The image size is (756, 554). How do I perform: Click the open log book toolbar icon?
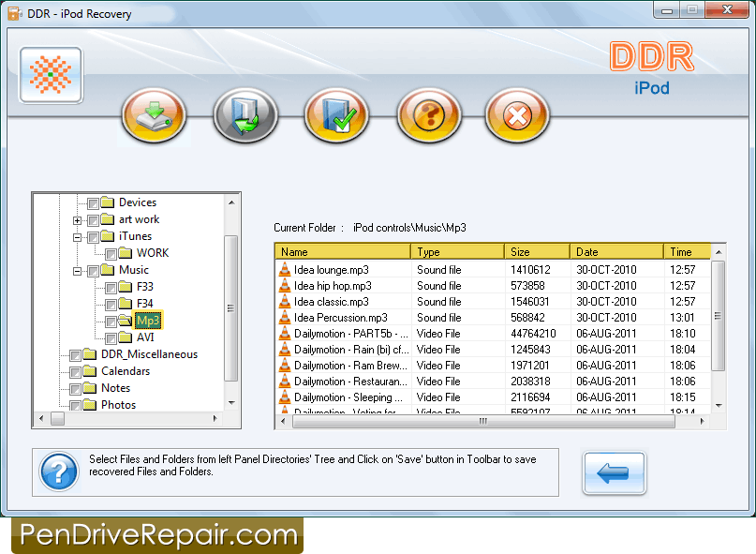[245, 115]
